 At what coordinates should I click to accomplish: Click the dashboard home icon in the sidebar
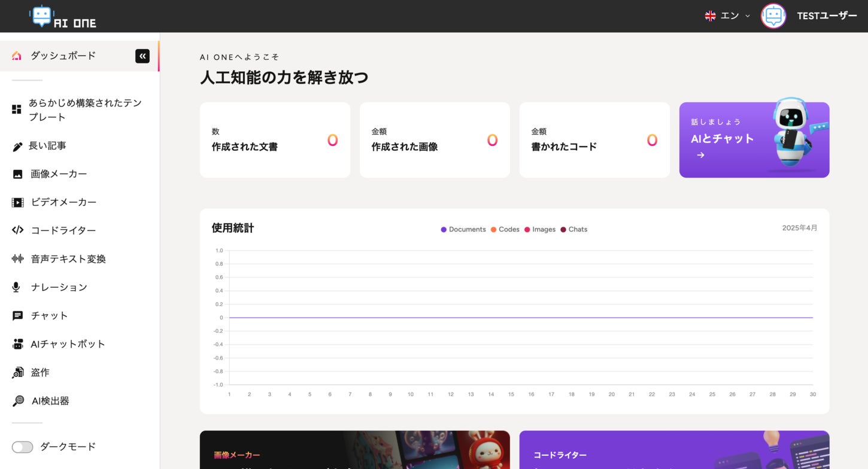(17, 56)
